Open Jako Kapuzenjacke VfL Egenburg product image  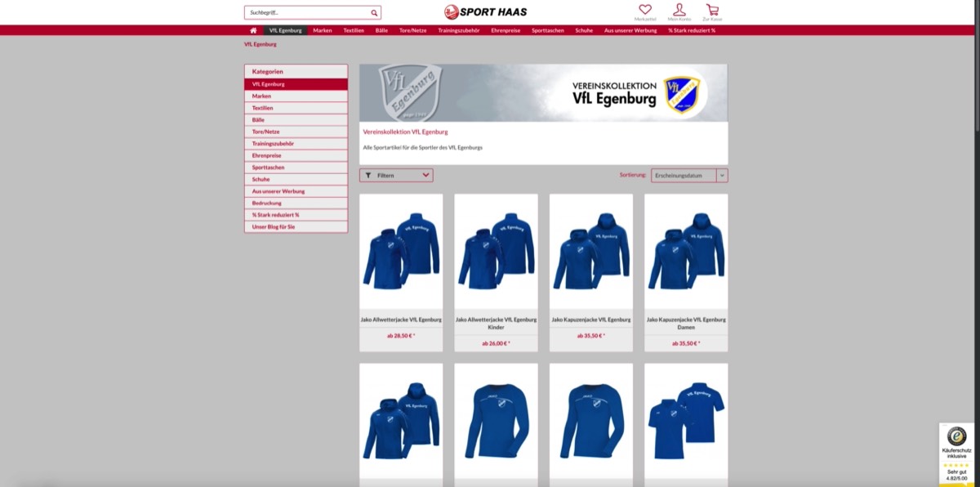point(591,251)
